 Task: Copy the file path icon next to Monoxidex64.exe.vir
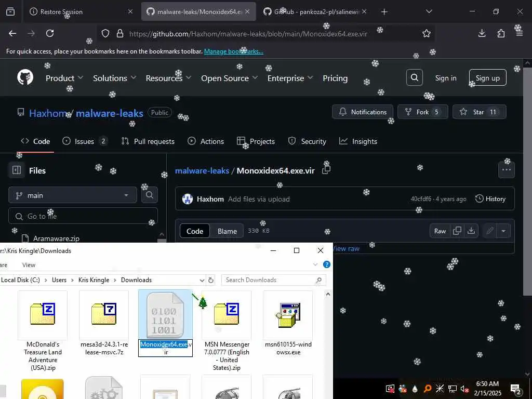(326, 169)
